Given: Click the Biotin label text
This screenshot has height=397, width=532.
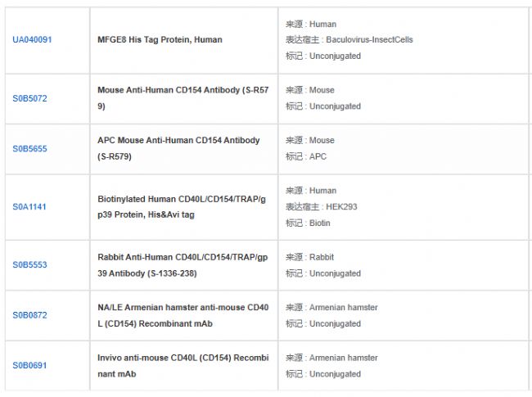Looking at the screenshot, I should [x=321, y=223].
